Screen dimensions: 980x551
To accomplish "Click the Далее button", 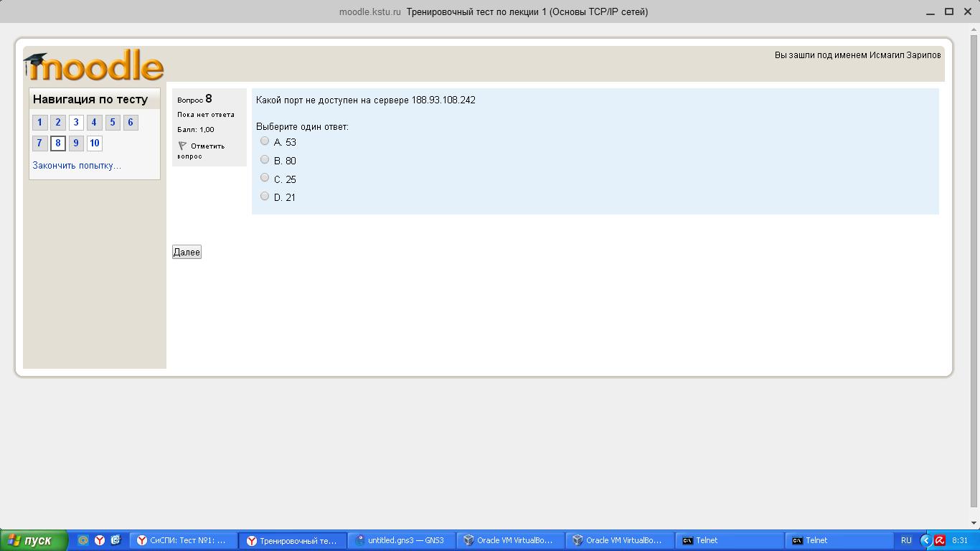I will (187, 252).
